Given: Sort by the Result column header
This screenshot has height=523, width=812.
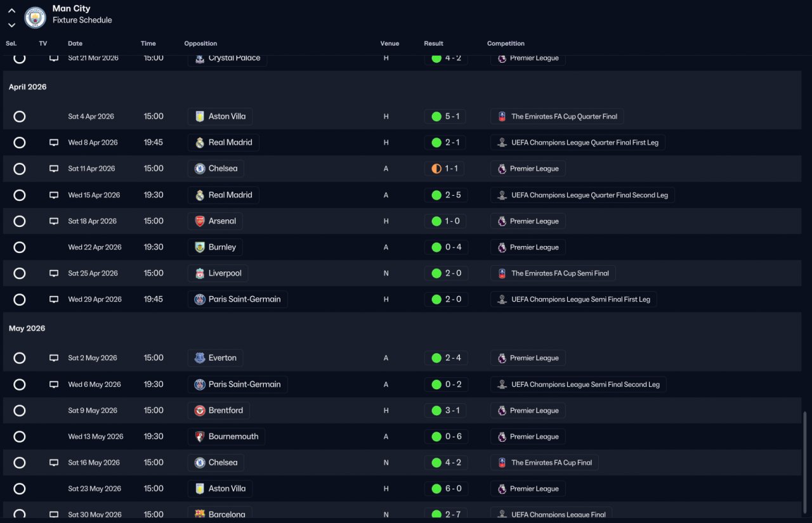Looking at the screenshot, I should 434,44.
